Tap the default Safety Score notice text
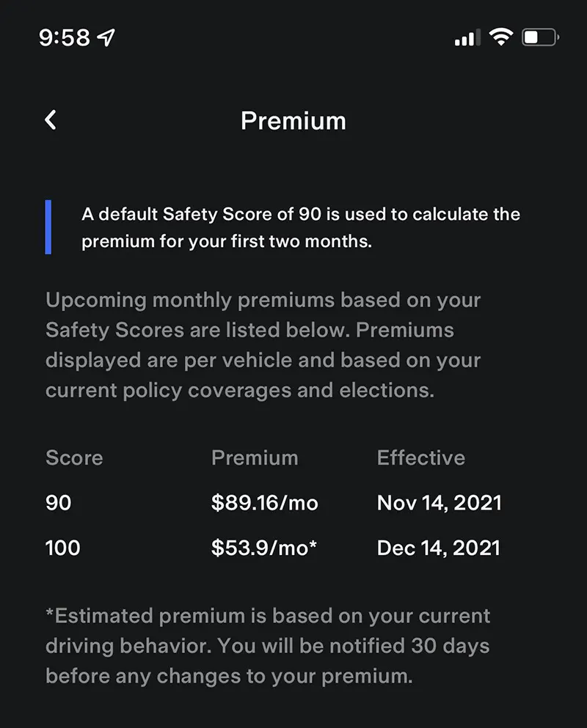 tap(301, 227)
